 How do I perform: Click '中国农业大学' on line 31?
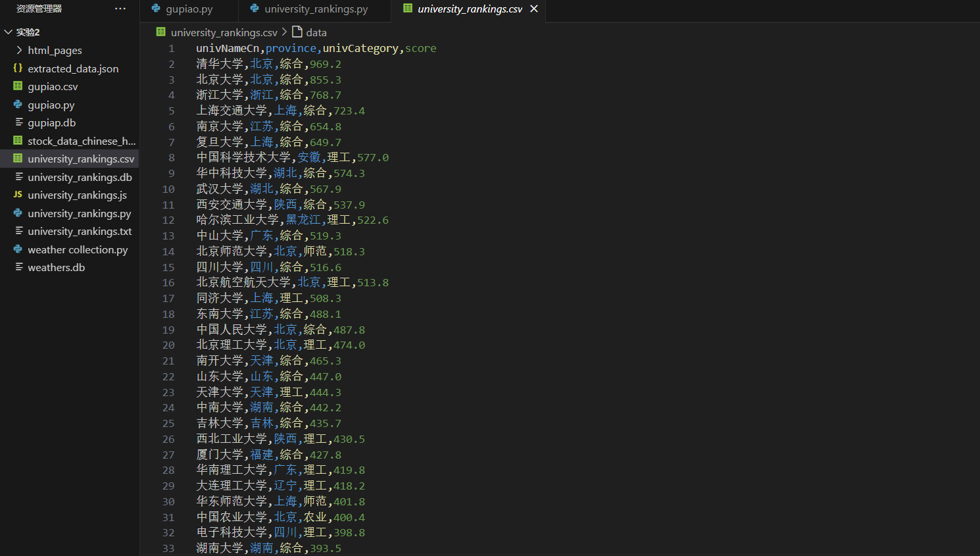[232, 517]
